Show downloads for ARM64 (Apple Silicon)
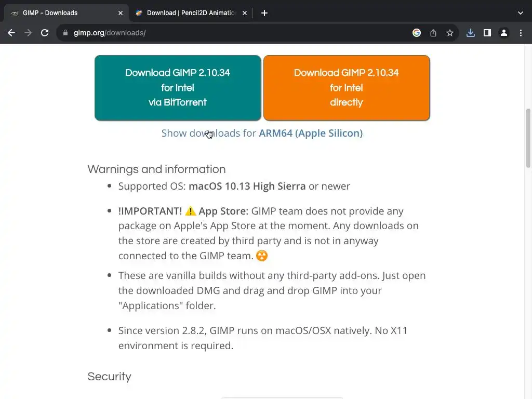This screenshot has height=399, width=532. [x=262, y=133]
